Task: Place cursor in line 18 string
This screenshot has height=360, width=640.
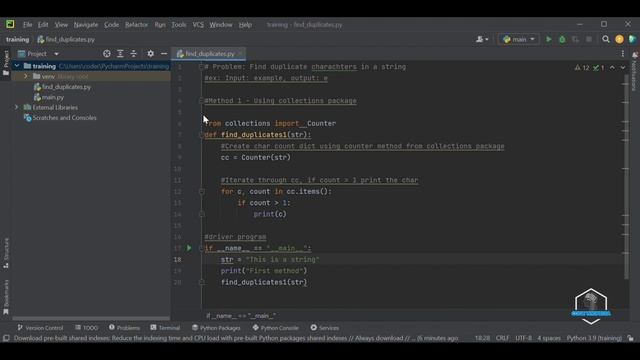Action: 282,259
